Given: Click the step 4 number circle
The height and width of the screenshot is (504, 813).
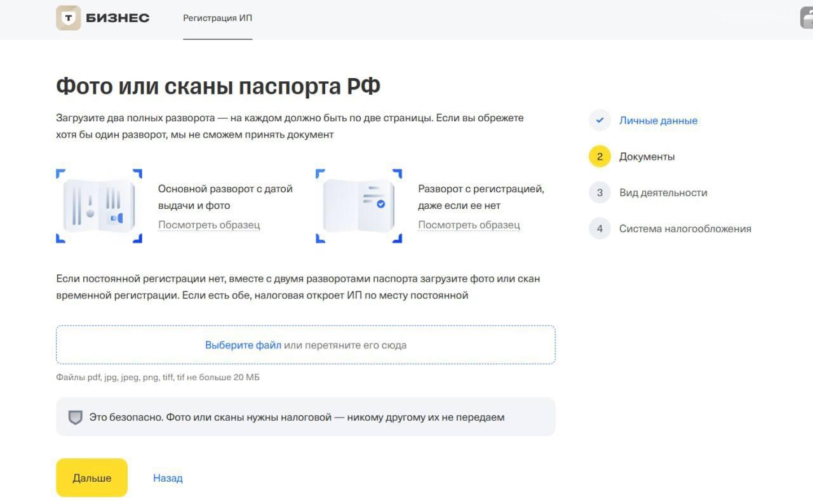Looking at the screenshot, I should click(600, 229).
